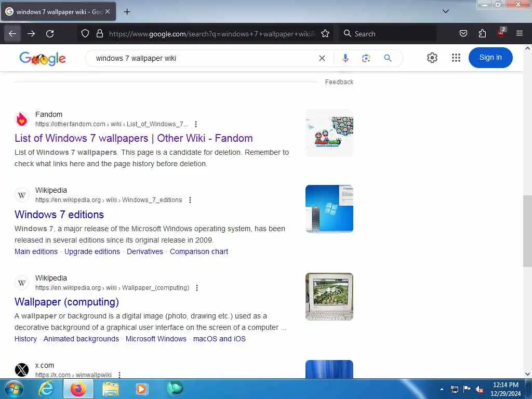Click the Fandom flame favicon
This screenshot has height=399, width=532.
click(22, 119)
